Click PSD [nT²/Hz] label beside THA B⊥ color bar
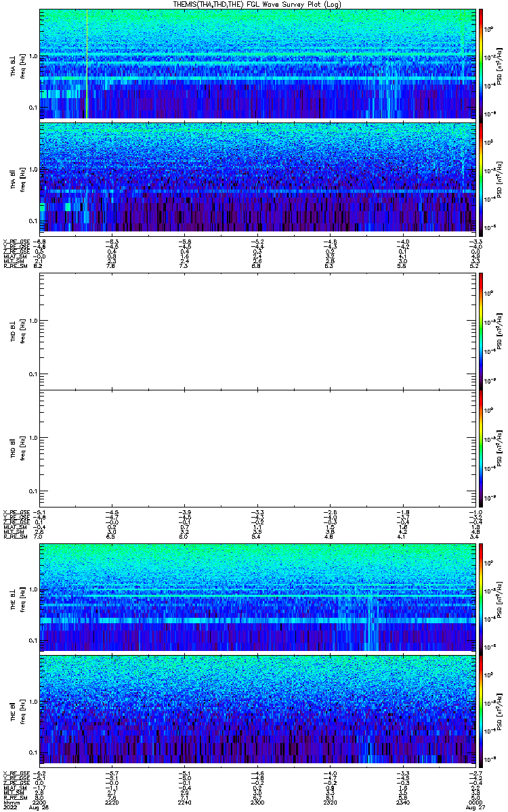Viewport: 508px width, 812px height. point(500,64)
